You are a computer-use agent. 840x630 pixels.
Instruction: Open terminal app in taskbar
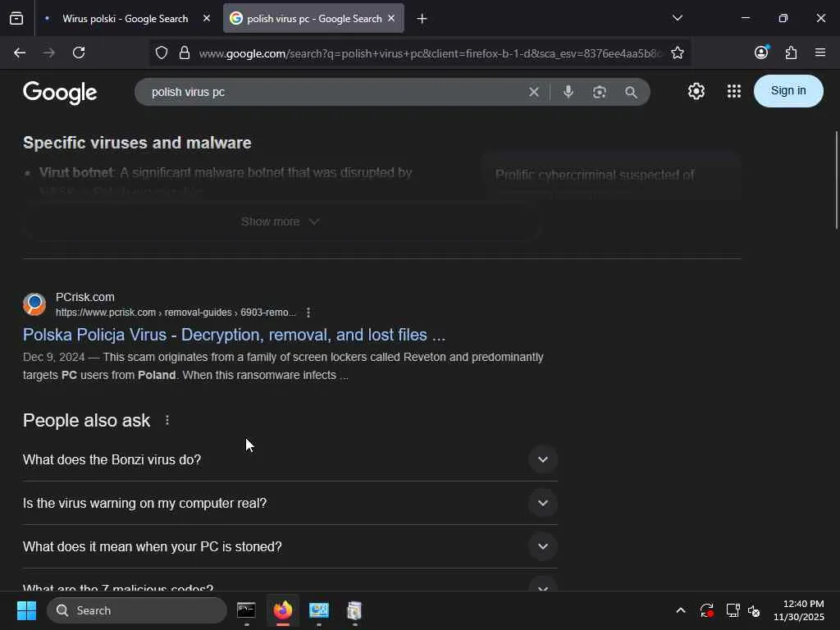(246, 610)
